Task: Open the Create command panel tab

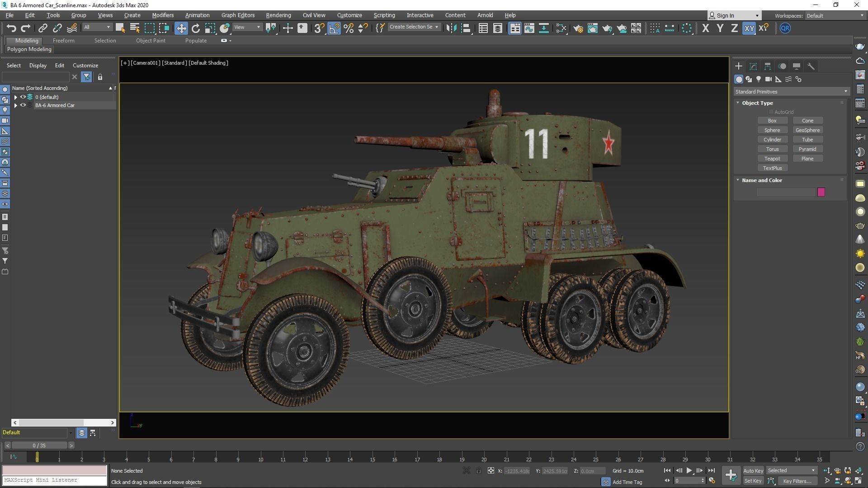Action: (x=739, y=66)
